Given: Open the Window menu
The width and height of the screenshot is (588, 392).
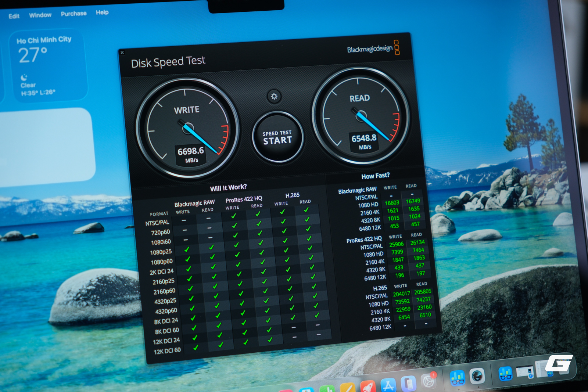Looking at the screenshot, I should tap(40, 15).
